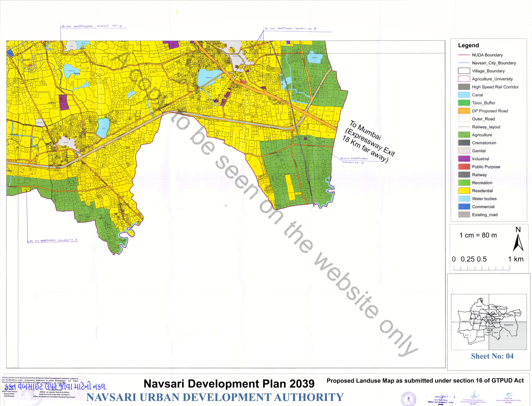Pick the Canal light blue swatch
Viewport: 532px width, 406px height.
coord(464,95)
